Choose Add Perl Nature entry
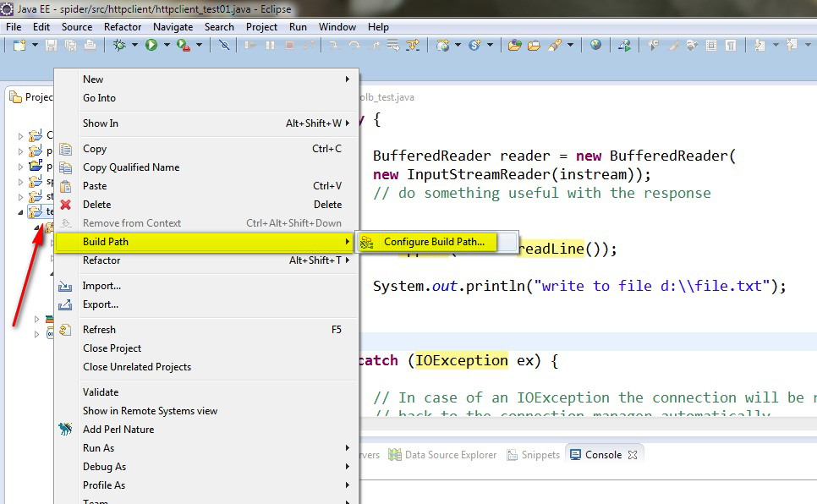 (206, 430)
